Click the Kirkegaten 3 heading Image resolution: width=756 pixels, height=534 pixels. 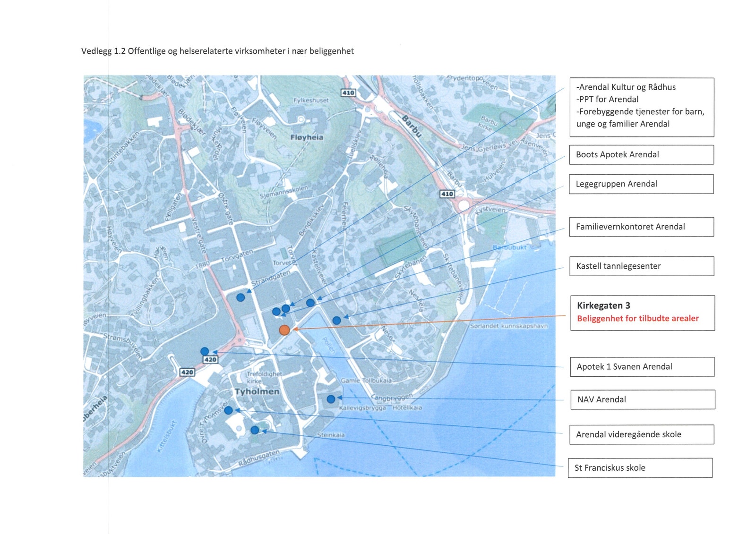tap(603, 305)
